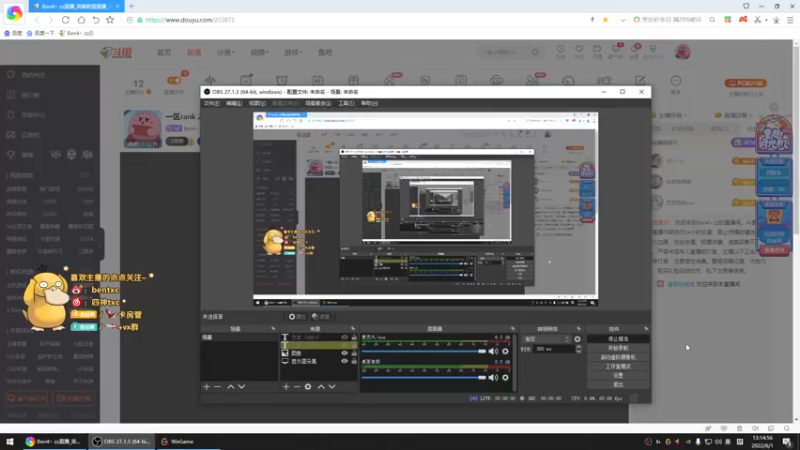Open a new browser tab with the plus

coord(132,6)
